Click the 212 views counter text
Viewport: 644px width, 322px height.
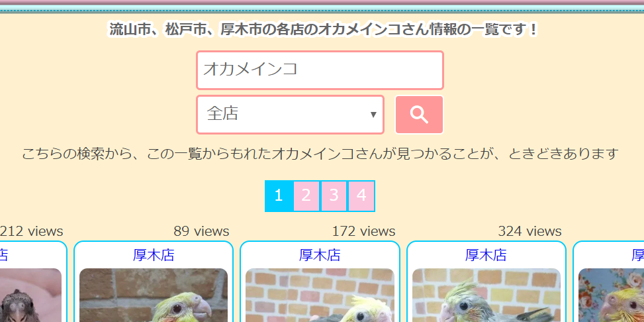coord(32,231)
